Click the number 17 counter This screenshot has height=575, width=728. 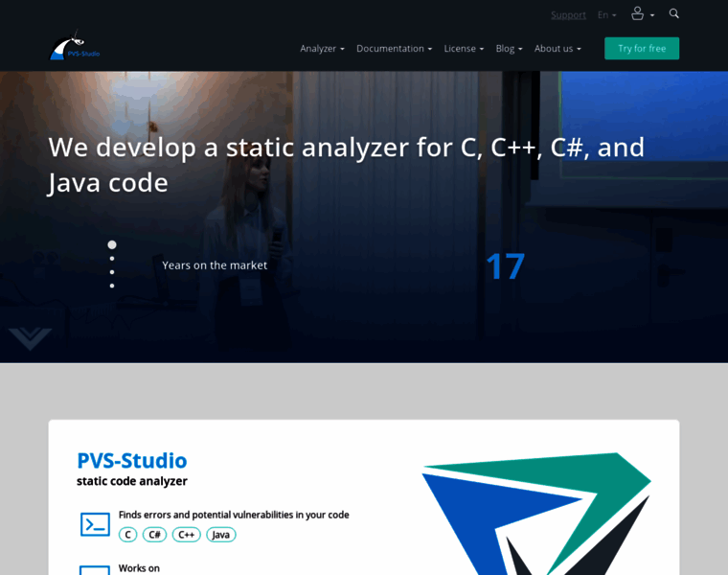click(x=505, y=266)
